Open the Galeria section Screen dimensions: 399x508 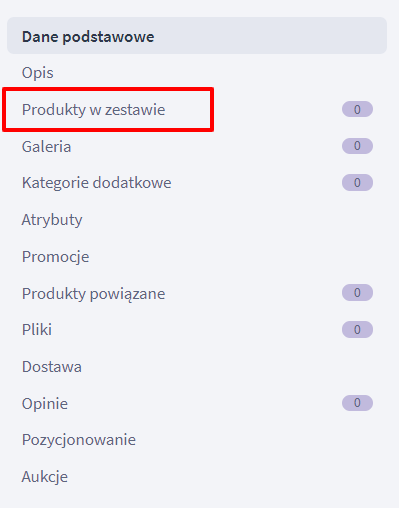point(197,146)
